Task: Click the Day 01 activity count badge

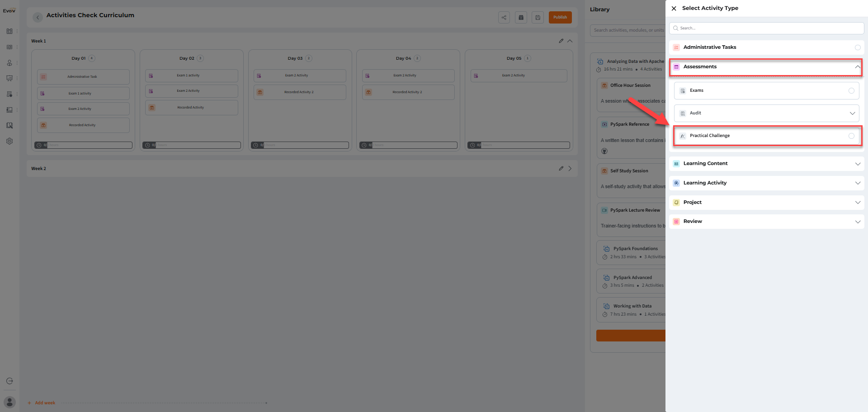Action: [x=92, y=58]
